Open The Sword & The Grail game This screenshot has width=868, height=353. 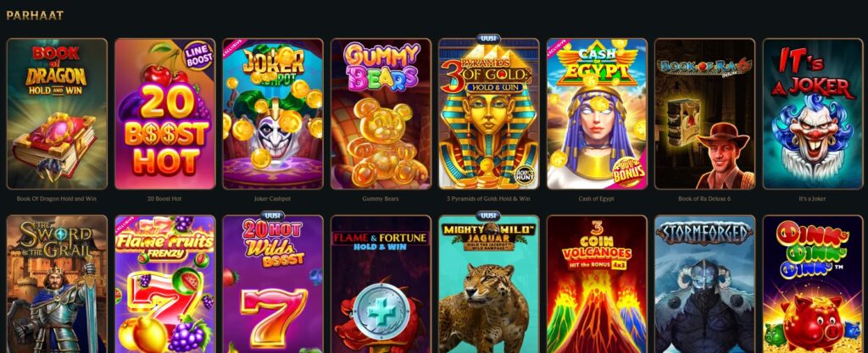click(x=57, y=284)
